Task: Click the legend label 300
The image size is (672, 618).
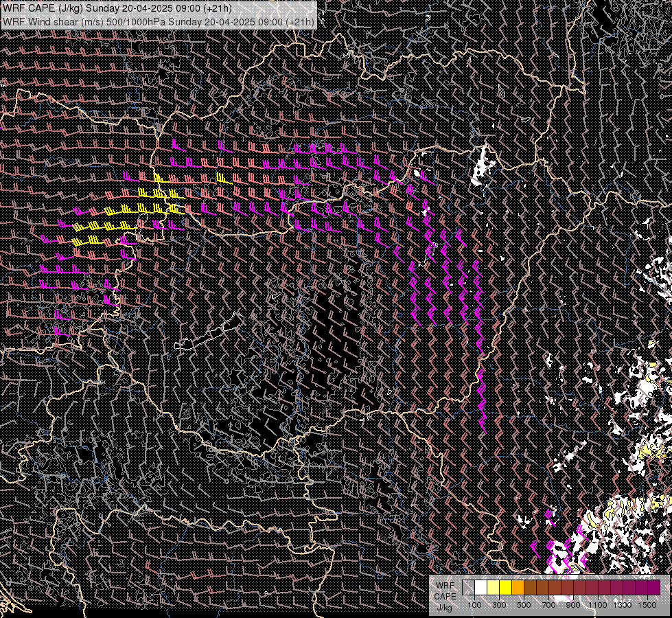Action: click(x=499, y=605)
